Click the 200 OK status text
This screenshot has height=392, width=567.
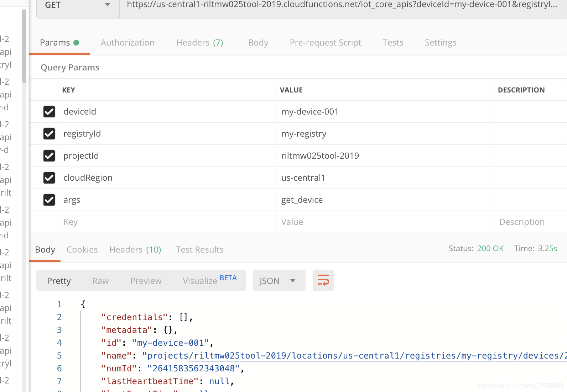pyautogui.click(x=490, y=249)
